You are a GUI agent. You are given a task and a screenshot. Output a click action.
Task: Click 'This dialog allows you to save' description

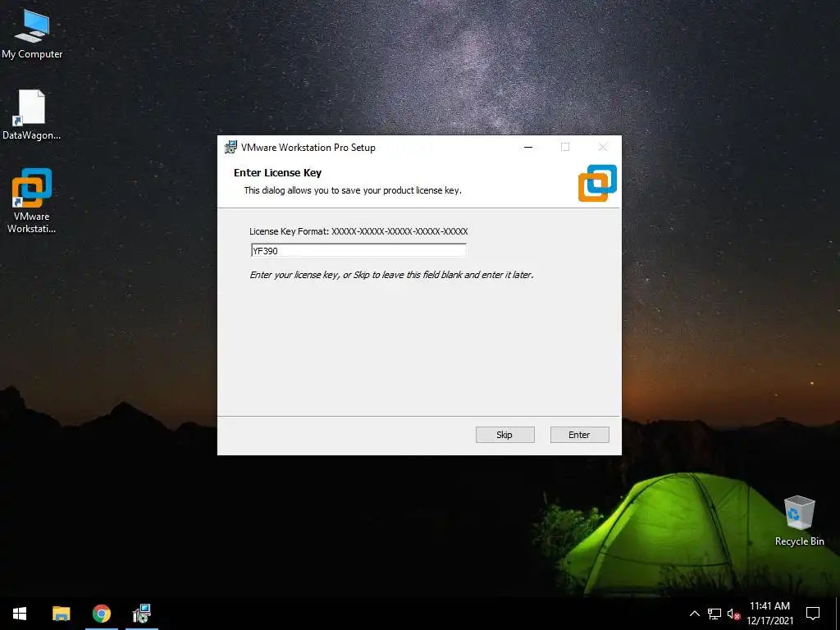pyautogui.click(x=353, y=190)
